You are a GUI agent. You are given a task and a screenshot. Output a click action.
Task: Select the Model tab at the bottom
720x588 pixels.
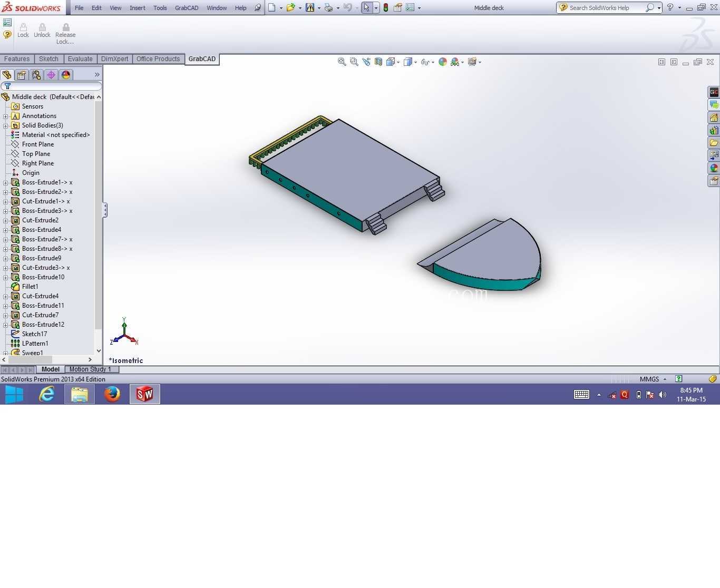click(51, 369)
